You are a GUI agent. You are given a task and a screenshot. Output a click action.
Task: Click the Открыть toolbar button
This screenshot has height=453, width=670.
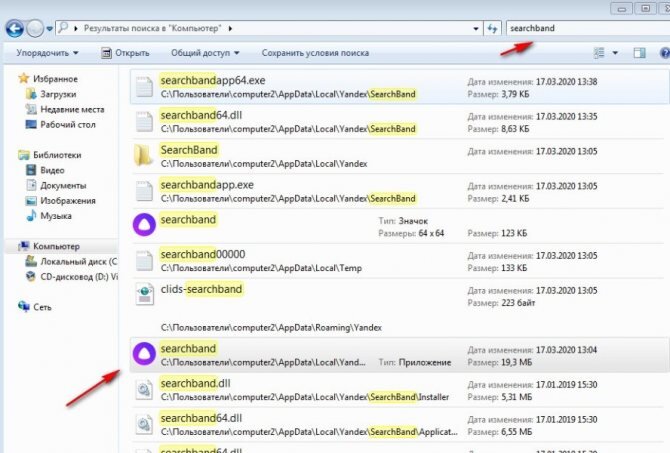pos(125,53)
